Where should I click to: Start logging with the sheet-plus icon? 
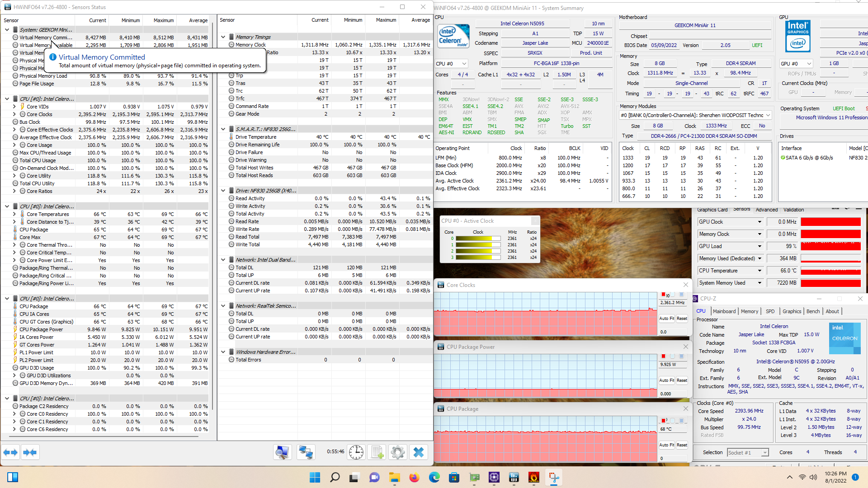click(377, 452)
